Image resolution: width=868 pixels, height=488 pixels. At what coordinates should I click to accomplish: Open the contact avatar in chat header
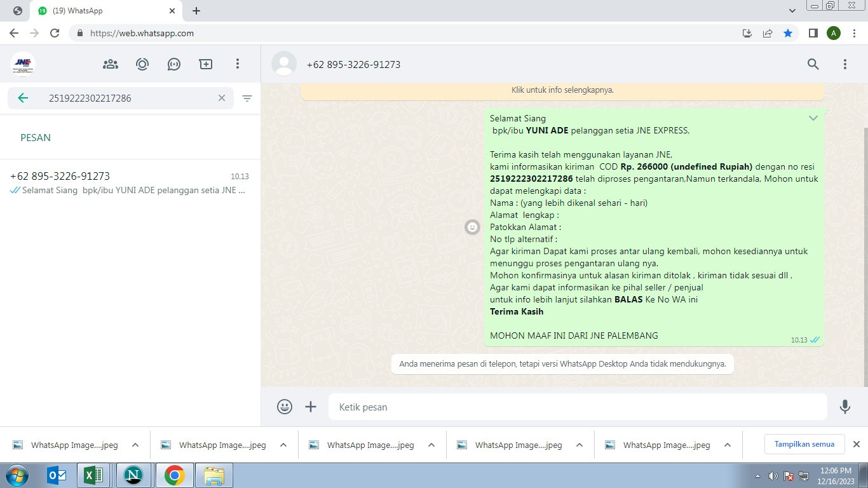284,64
